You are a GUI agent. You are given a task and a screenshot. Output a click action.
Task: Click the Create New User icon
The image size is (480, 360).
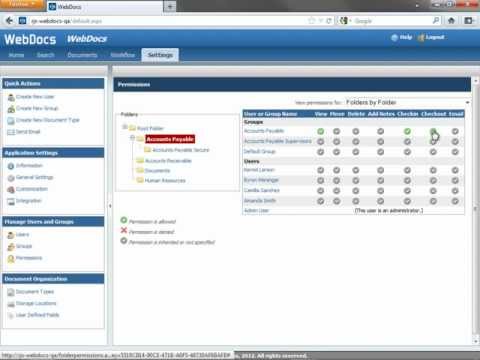pos(11,97)
